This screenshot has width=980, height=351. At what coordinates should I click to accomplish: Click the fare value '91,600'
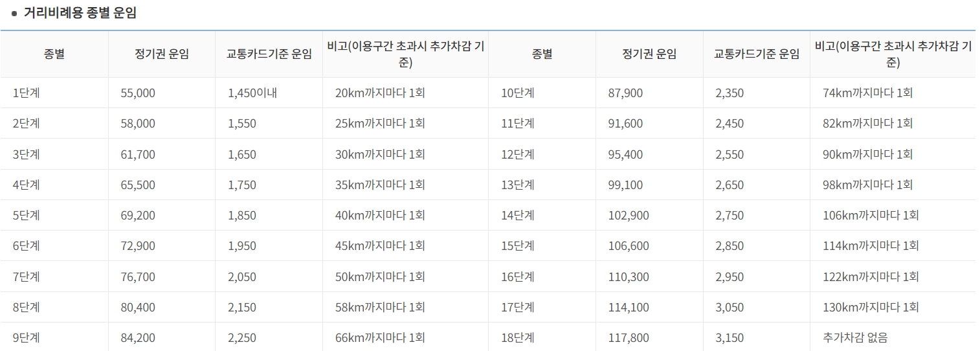[x=626, y=124]
